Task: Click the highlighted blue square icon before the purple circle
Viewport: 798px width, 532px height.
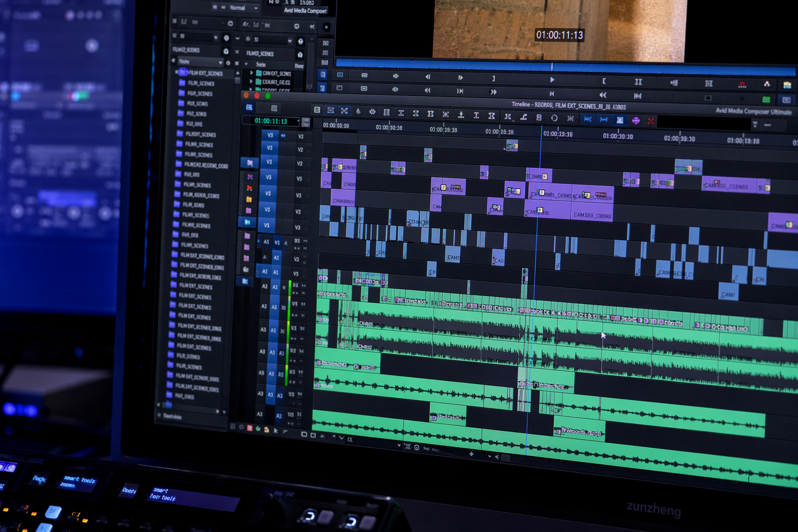Action: point(620,120)
